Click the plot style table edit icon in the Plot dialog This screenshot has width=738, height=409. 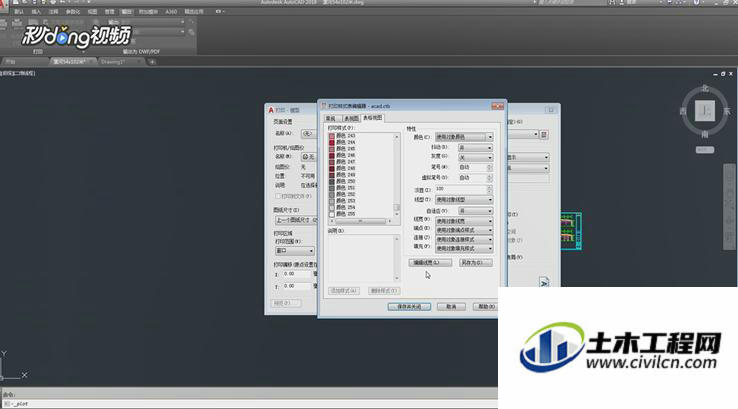coord(544,135)
